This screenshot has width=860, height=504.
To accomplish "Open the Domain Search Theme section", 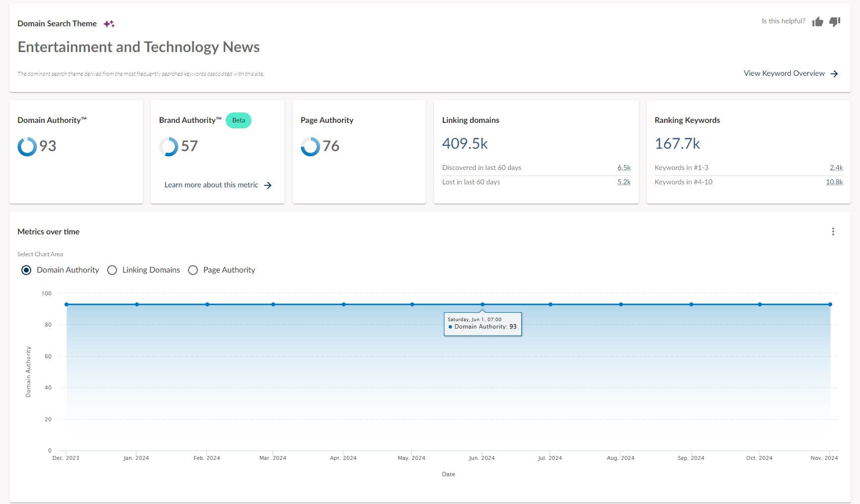I will click(57, 23).
